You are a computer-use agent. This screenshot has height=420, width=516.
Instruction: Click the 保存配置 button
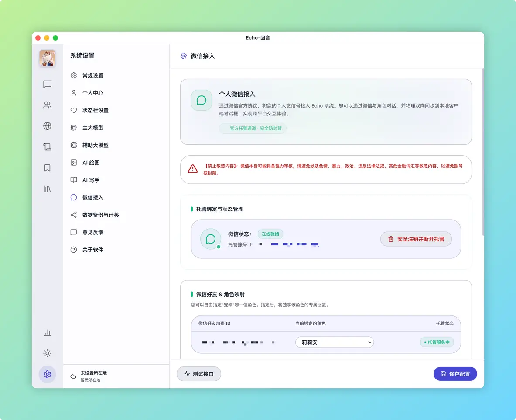(x=455, y=374)
